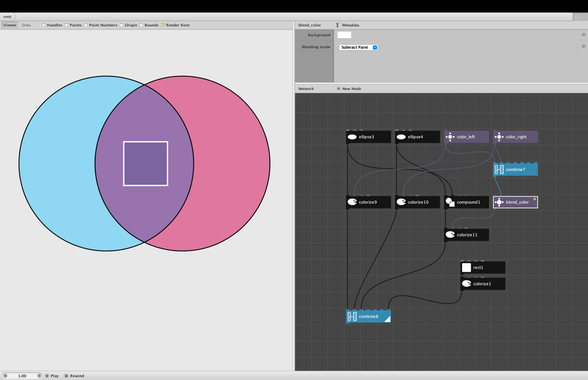Image resolution: width=588 pixels, height=380 pixels.
Task: Step frame forward arrow
Action: (39, 375)
